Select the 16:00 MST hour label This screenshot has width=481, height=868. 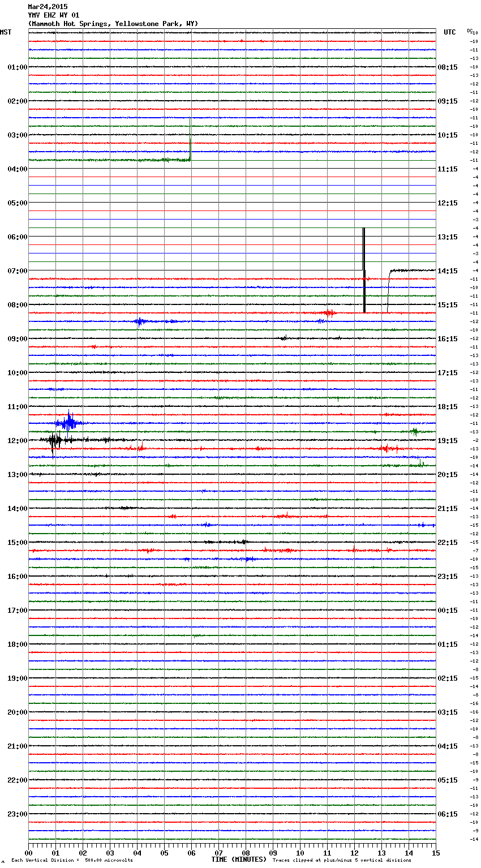click(18, 577)
